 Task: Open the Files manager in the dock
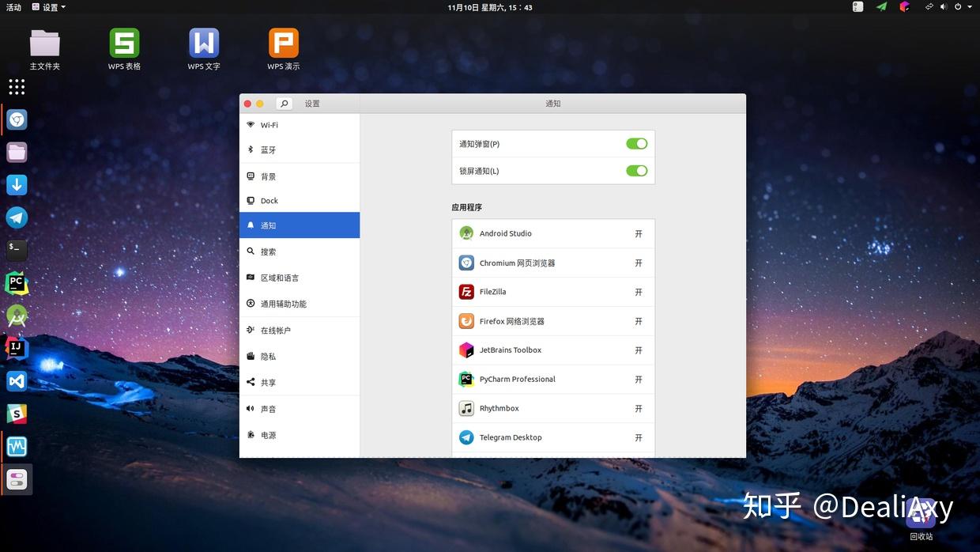(17, 151)
